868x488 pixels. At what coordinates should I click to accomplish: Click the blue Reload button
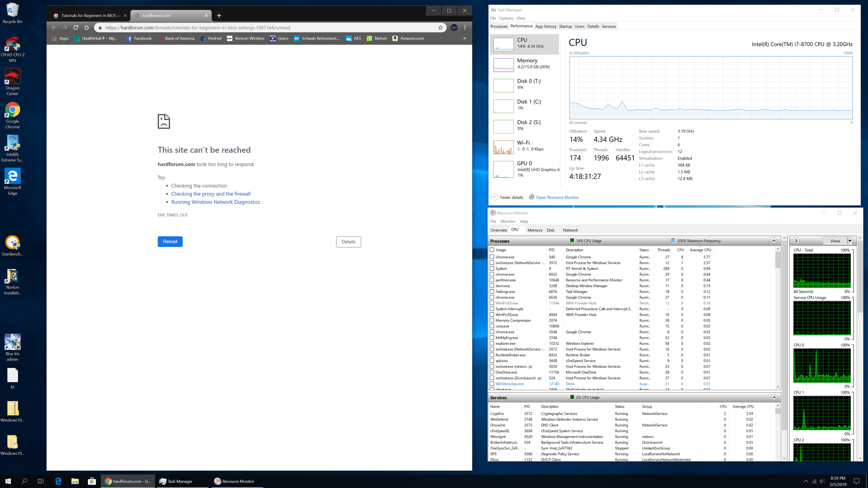170,242
